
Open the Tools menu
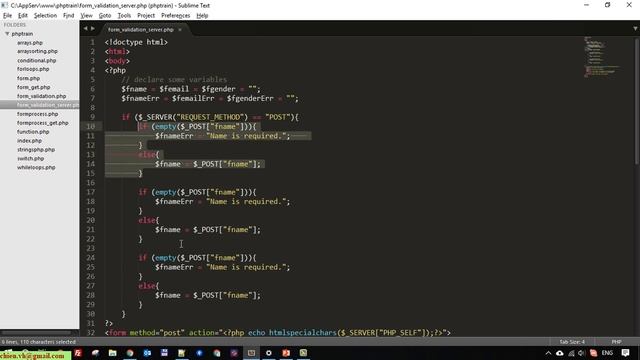[124, 16]
